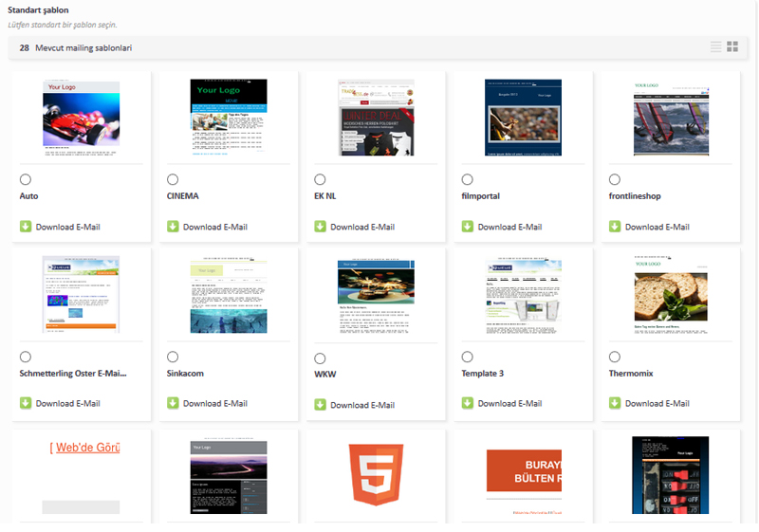The width and height of the screenshot is (759, 532).
Task: Select the Auto template radio button
Action: (x=26, y=179)
